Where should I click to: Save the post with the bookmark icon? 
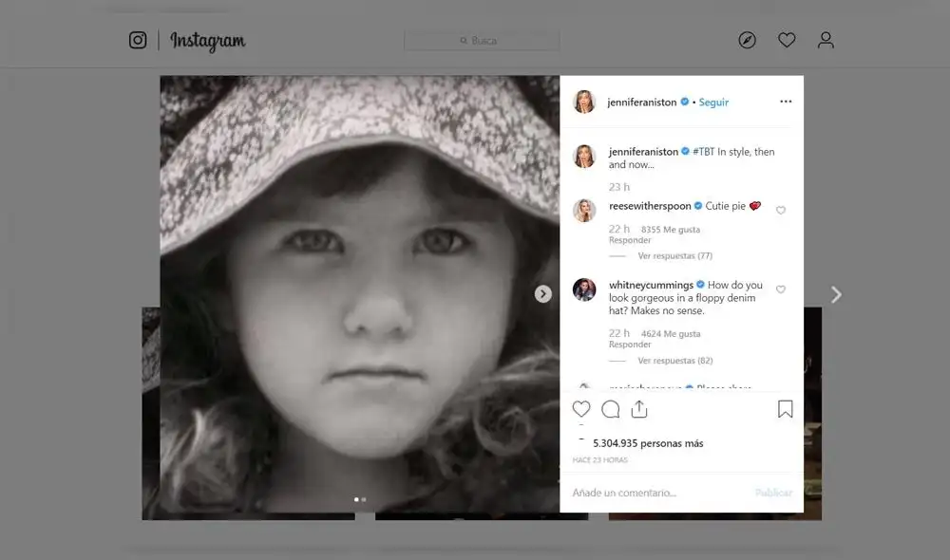pos(785,409)
